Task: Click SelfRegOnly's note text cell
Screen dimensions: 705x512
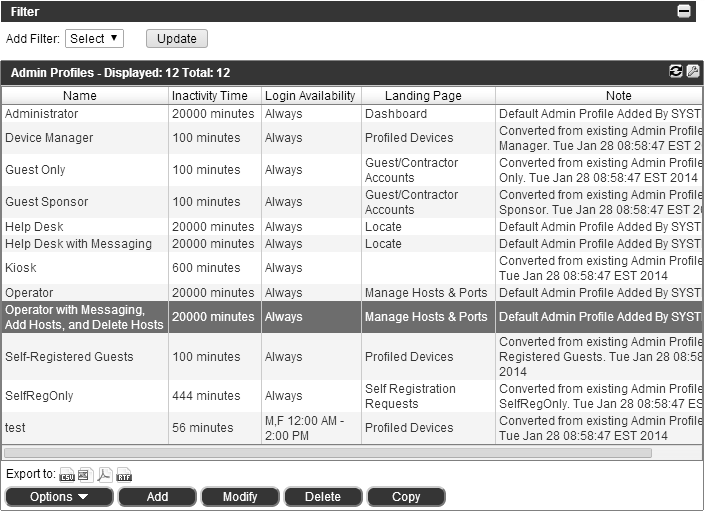Action: click(600, 396)
